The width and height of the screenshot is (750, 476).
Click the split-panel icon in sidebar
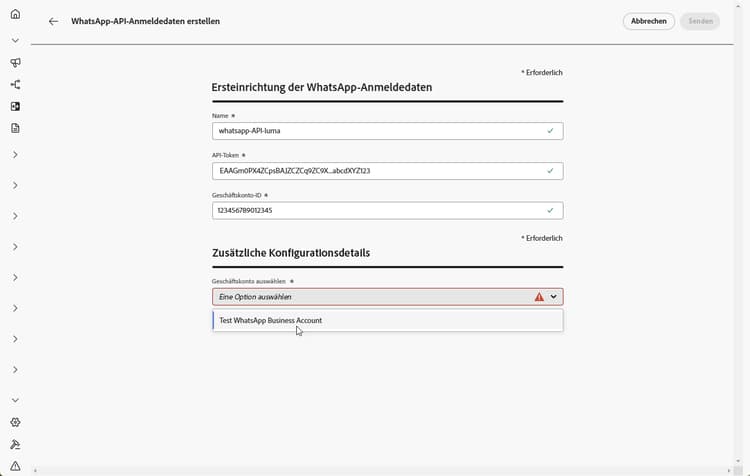coord(15,106)
